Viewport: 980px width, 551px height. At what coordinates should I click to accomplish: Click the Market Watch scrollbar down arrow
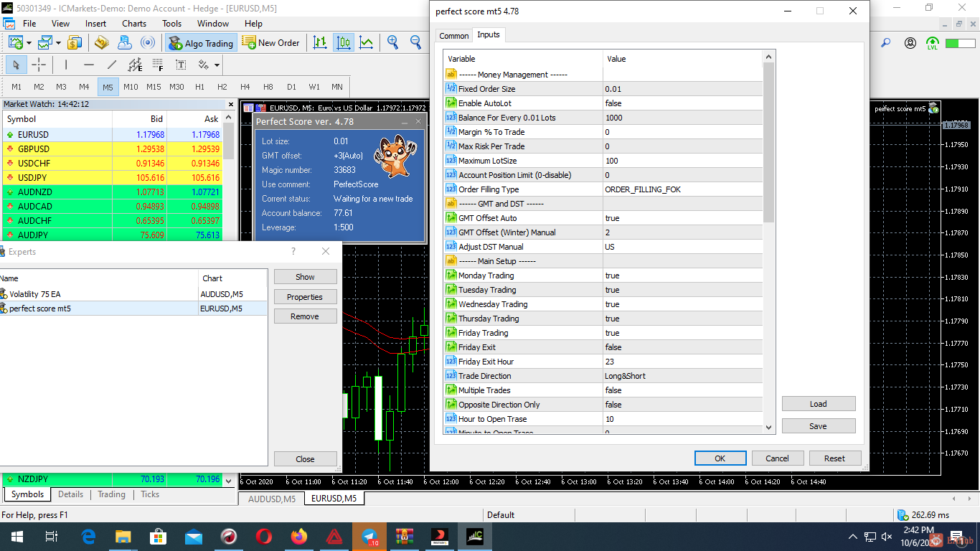(x=229, y=481)
